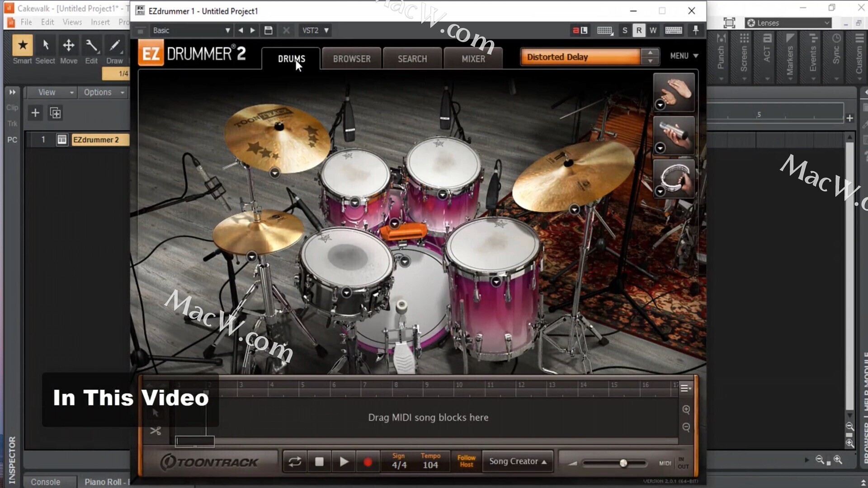The height and width of the screenshot is (488, 868).
Task: Zoom out the EZdrummer song track
Action: (x=686, y=427)
